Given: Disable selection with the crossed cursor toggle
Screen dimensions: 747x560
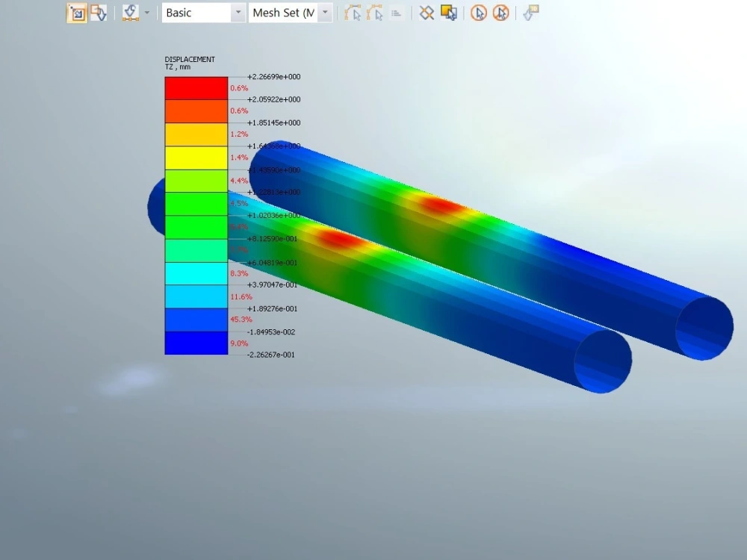Looking at the screenshot, I should [501, 13].
